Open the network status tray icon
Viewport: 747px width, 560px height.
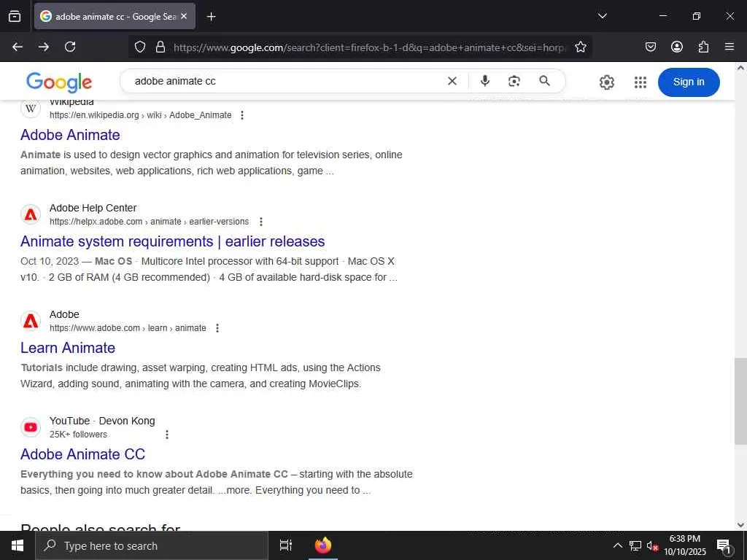tap(635, 545)
